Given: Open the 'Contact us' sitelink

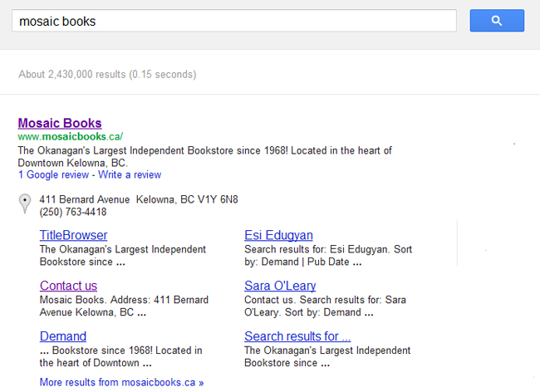Looking at the screenshot, I should [68, 286].
